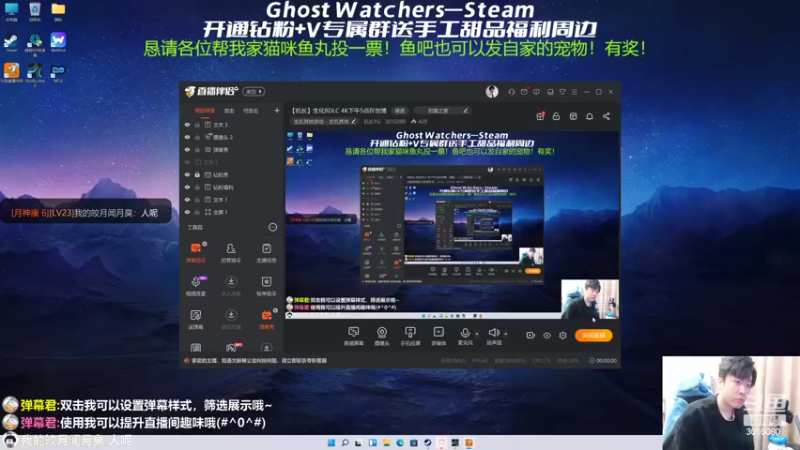Image resolution: width=800 pixels, height=450 pixels.
Task: Click the 扬声器 speaker icon
Action: [x=493, y=333]
